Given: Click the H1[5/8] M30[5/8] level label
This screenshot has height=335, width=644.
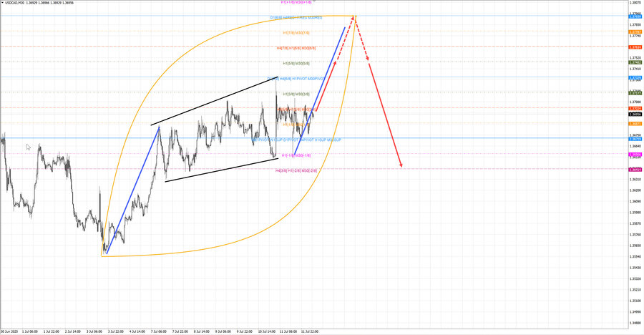Looking at the screenshot, I should (296, 63).
